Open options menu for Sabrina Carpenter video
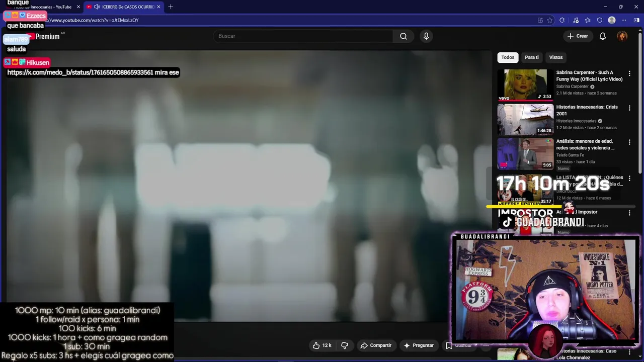Screen dimensions: 644x362 (629, 73)
